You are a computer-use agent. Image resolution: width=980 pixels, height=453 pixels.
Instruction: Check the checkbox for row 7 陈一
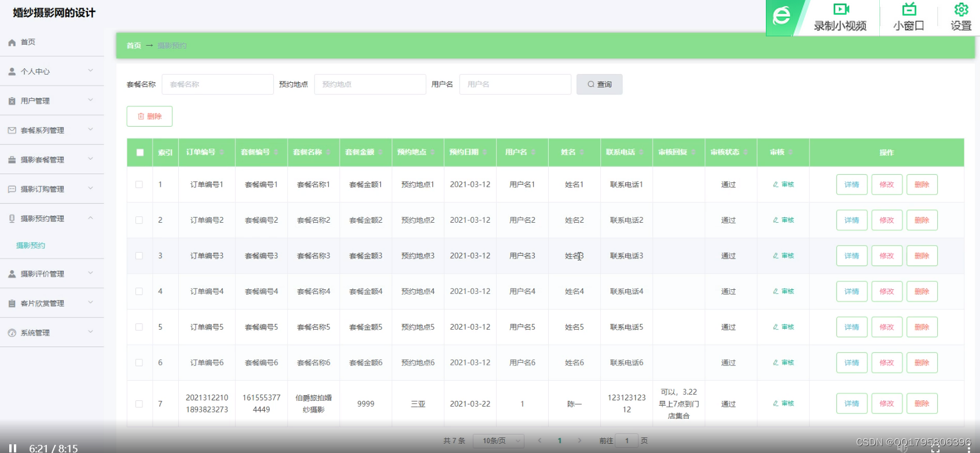[x=139, y=404]
